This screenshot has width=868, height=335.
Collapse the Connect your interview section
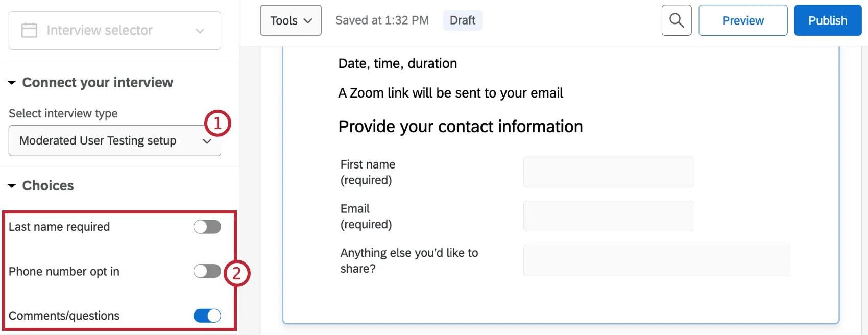pyautogui.click(x=11, y=82)
